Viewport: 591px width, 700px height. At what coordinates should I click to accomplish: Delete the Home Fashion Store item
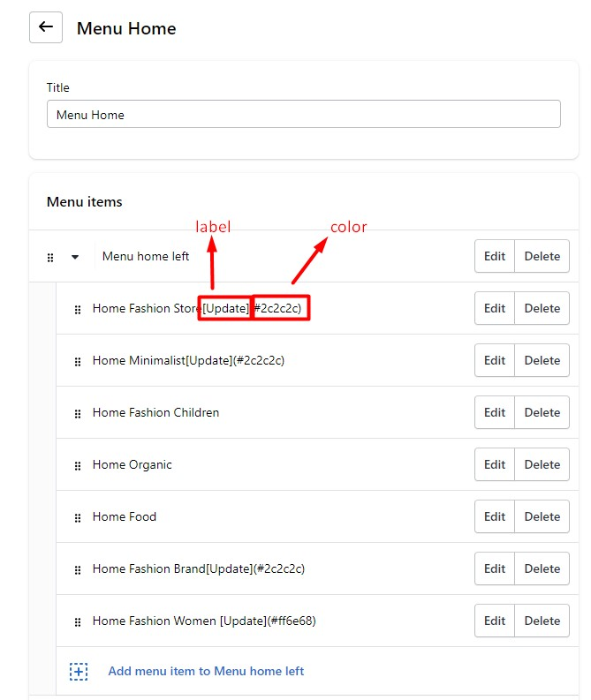[x=542, y=308]
